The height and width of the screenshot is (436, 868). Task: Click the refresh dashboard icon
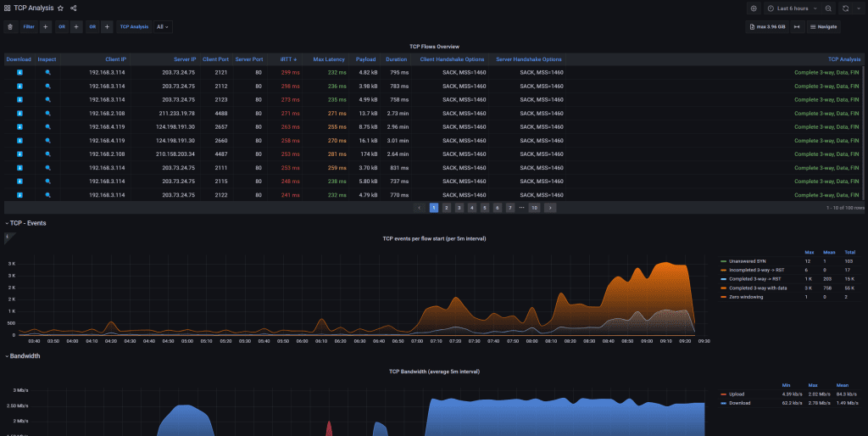[845, 8]
